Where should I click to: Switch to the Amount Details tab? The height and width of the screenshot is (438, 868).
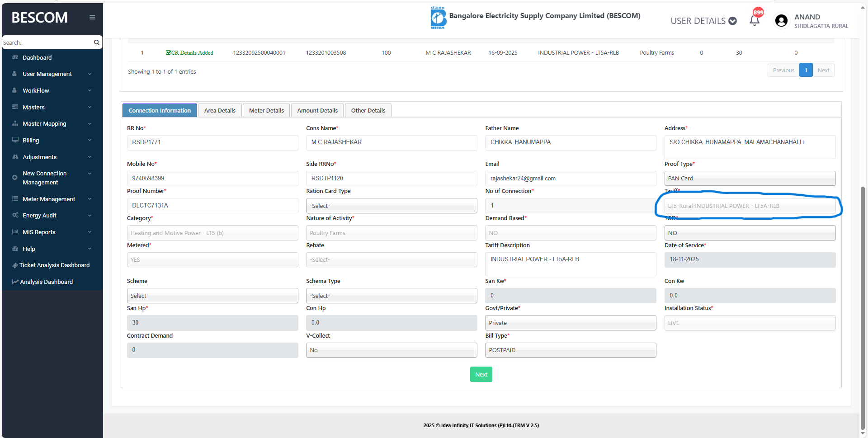click(317, 111)
